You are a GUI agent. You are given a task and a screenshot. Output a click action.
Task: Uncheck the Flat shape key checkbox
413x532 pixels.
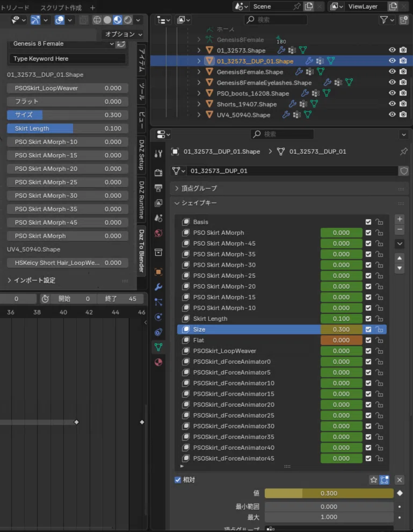[368, 340]
